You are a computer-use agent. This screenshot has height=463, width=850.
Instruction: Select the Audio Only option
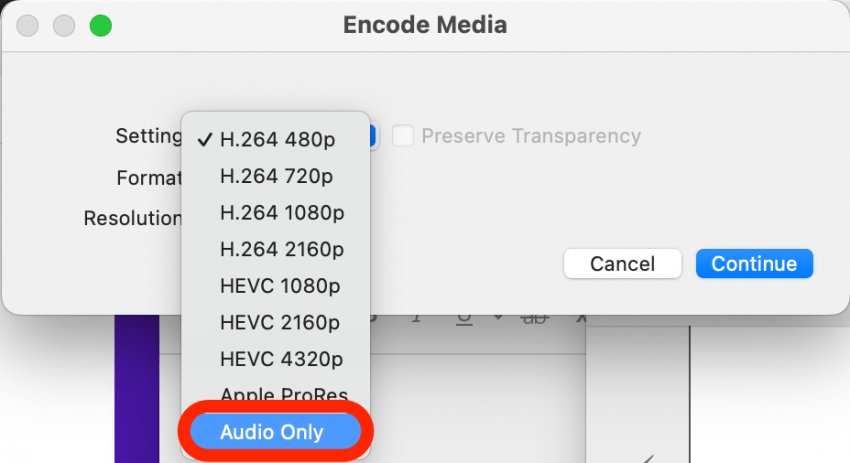click(272, 433)
